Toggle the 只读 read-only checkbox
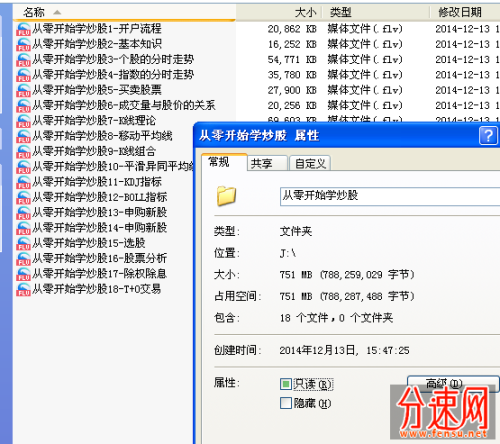 pos(286,384)
